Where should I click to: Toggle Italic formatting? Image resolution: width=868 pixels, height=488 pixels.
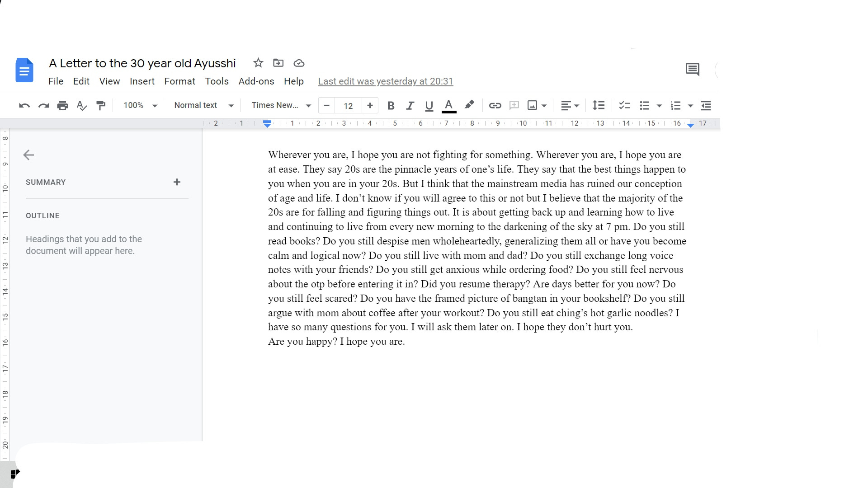click(x=410, y=106)
